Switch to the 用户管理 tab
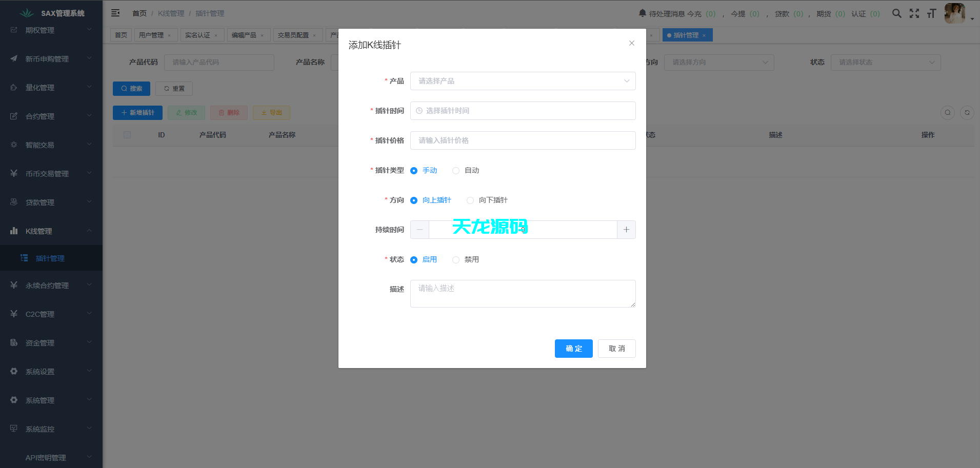The height and width of the screenshot is (468, 980). tap(152, 34)
